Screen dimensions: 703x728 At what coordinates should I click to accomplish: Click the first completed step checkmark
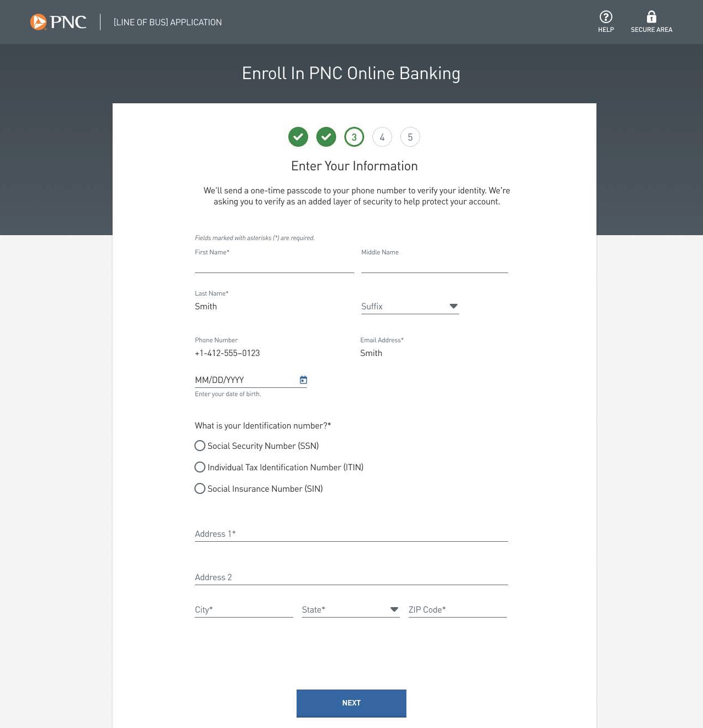click(298, 137)
